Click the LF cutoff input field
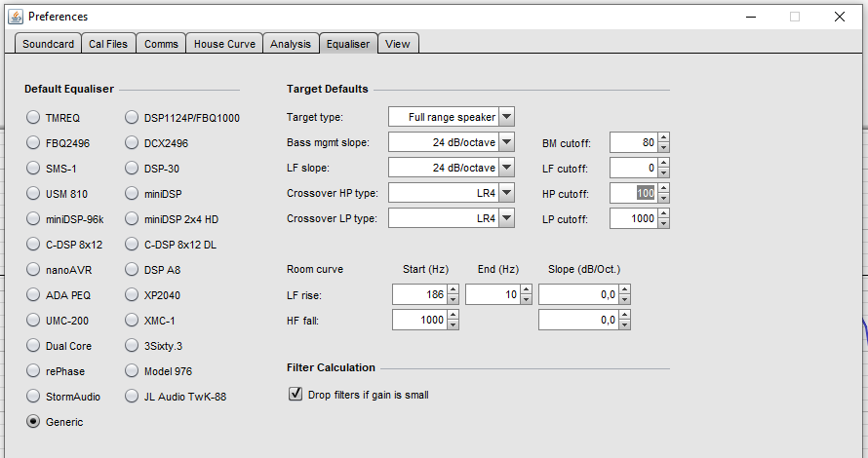This screenshot has width=868, height=458. pyautogui.click(x=634, y=169)
